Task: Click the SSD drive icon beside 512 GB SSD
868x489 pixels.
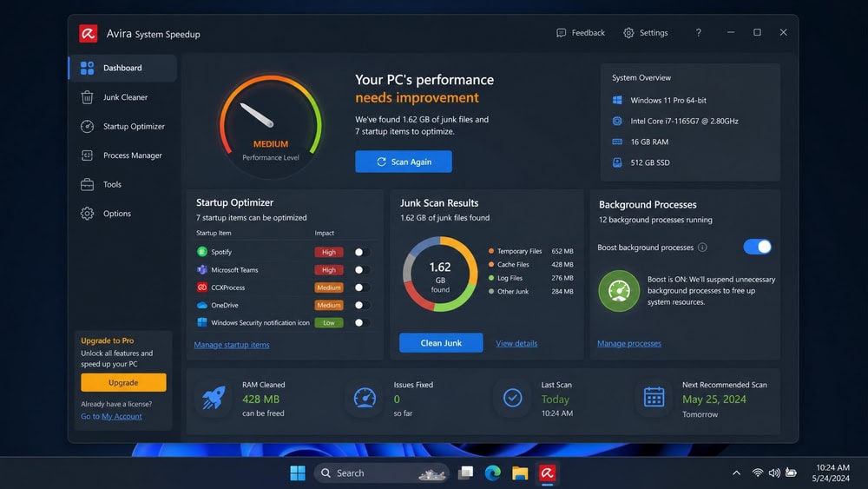Action: [x=617, y=162]
